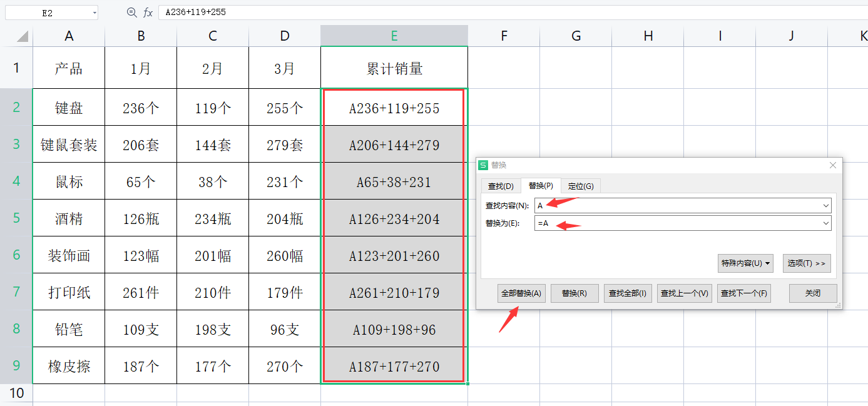
Task: Select column E header
Action: [x=394, y=36]
